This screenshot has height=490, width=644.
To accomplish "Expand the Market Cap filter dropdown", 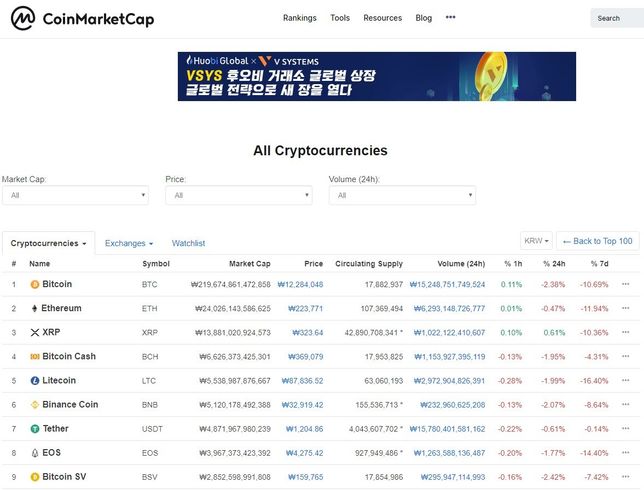I will point(75,195).
